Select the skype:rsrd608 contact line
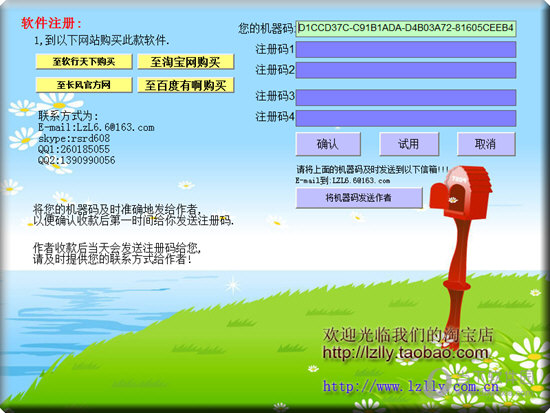The height and width of the screenshot is (413, 550). pyautogui.click(x=74, y=138)
